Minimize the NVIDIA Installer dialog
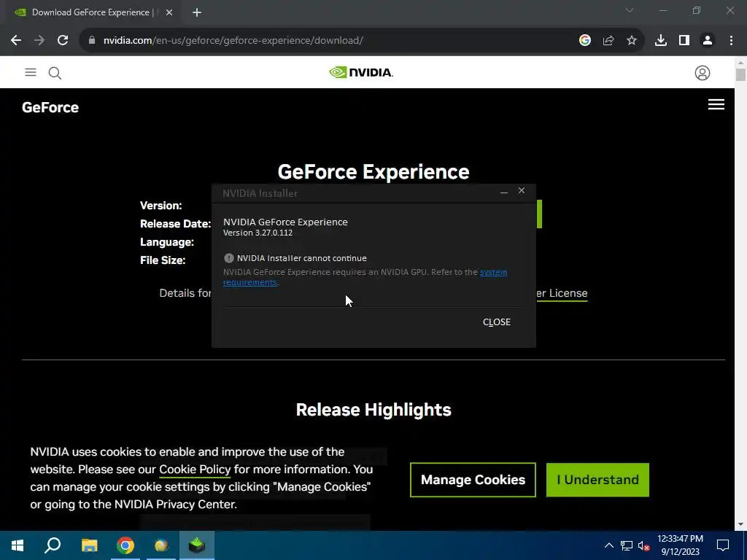747x560 pixels. (x=504, y=192)
